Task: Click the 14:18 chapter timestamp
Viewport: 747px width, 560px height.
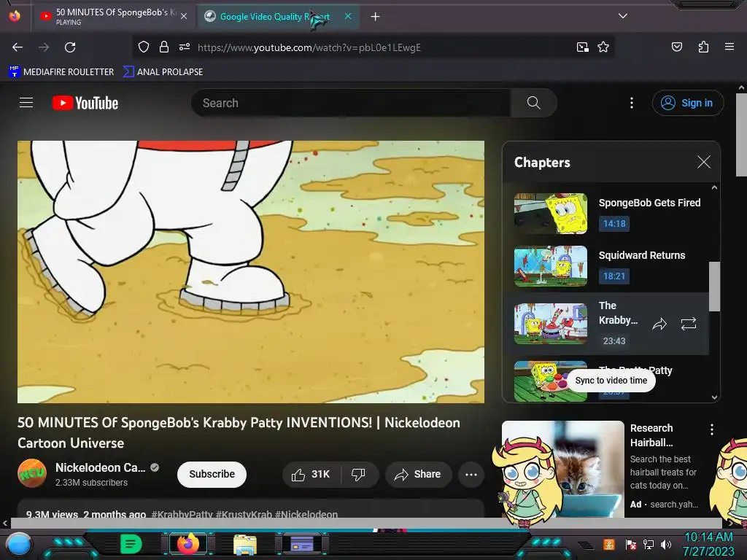Action: (x=614, y=224)
